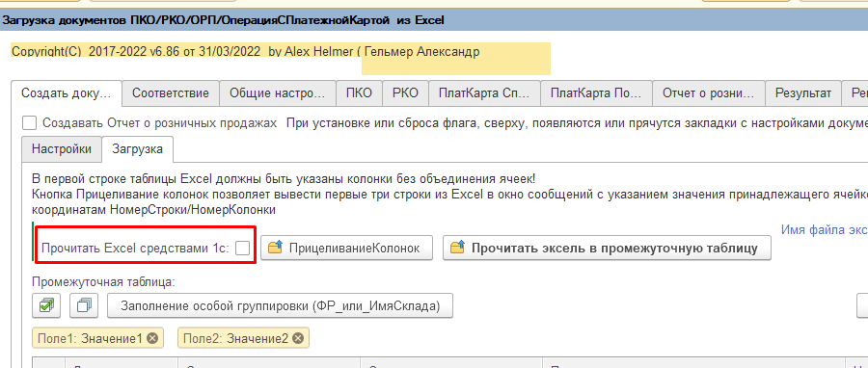
Task: Click the Copyright by Alex Helmer text
Action: coord(186,51)
